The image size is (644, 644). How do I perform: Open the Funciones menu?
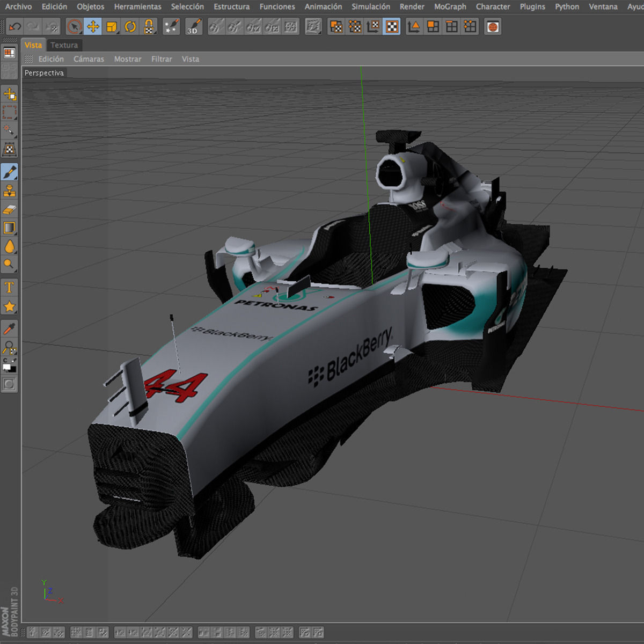277,6
